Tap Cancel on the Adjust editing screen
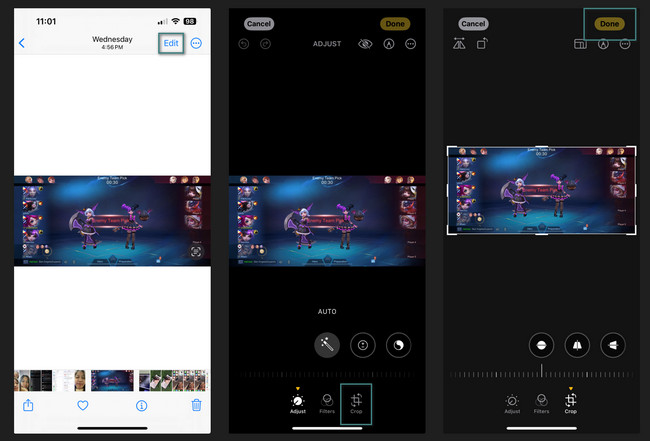The height and width of the screenshot is (441, 650). (259, 24)
